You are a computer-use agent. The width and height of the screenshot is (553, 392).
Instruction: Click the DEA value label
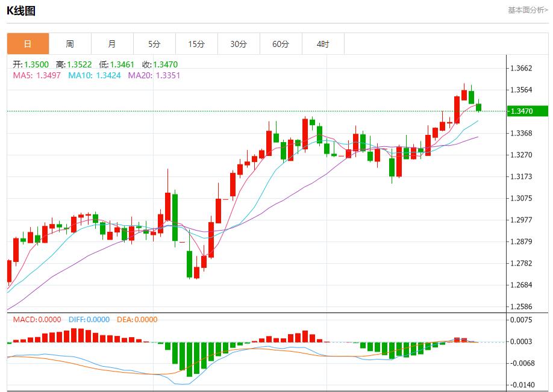[137, 320]
